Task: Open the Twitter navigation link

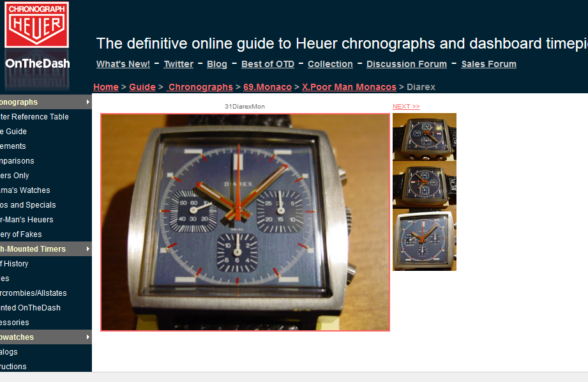Action: pyautogui.click(x=179, y=64)
